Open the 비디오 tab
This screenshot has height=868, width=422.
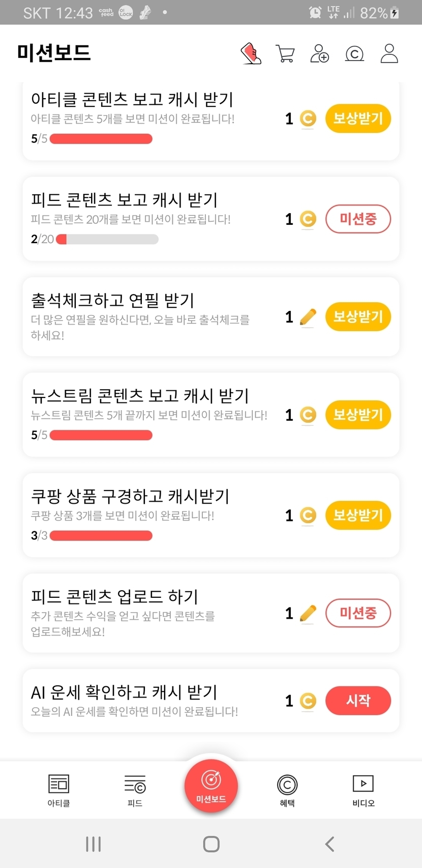coord(364,790)
